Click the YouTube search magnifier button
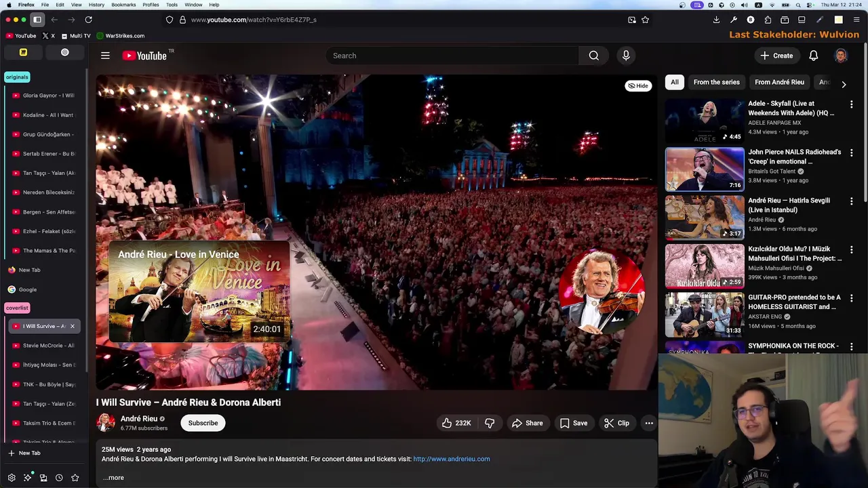Viewport: 868px width, 488px height. [x=594, y=56]
